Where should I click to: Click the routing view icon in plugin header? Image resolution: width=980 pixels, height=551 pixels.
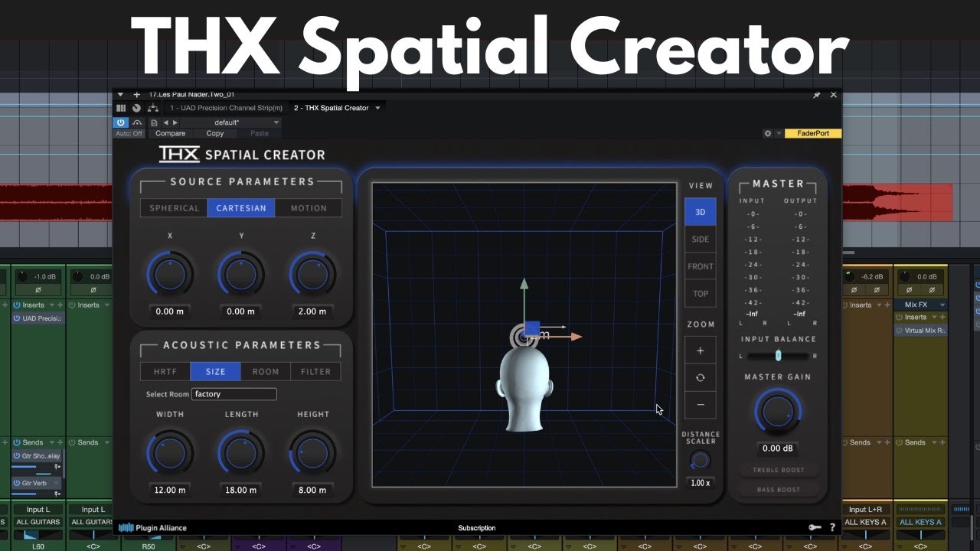tap(152, 108)
